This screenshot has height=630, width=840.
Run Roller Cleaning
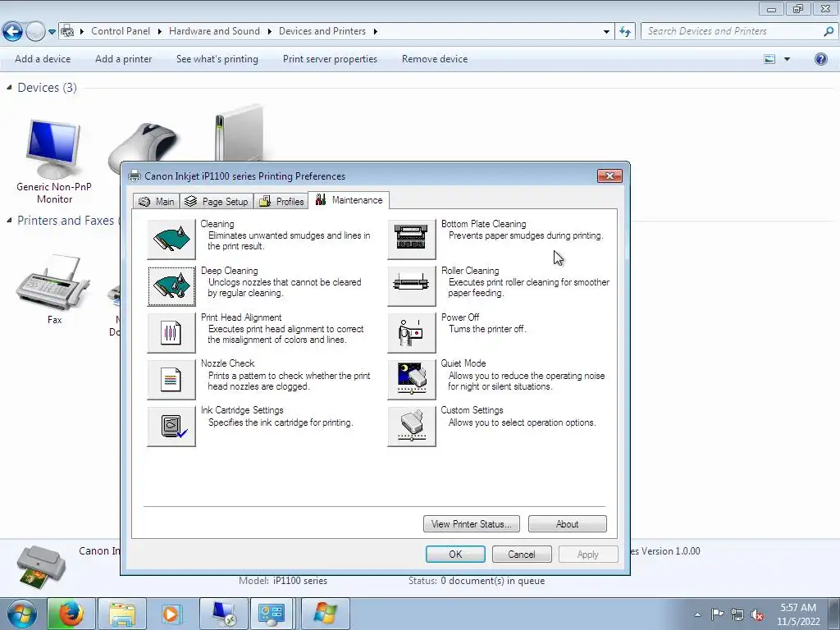[412, 286]
